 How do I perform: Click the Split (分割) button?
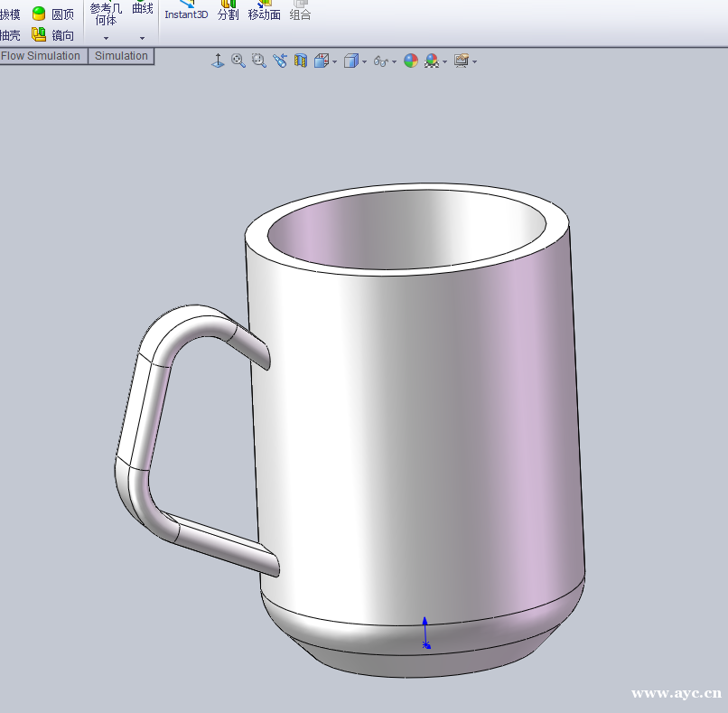click(228, 10)
